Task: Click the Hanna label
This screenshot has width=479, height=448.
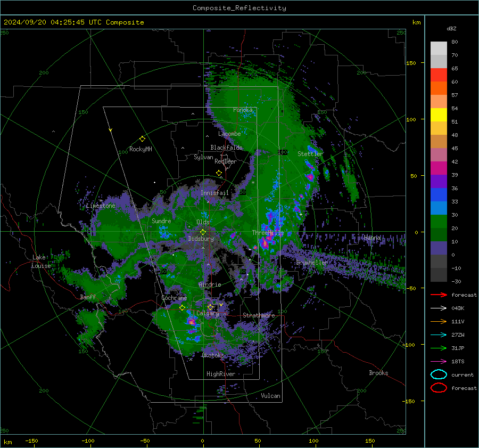Action: click(372, 238)
